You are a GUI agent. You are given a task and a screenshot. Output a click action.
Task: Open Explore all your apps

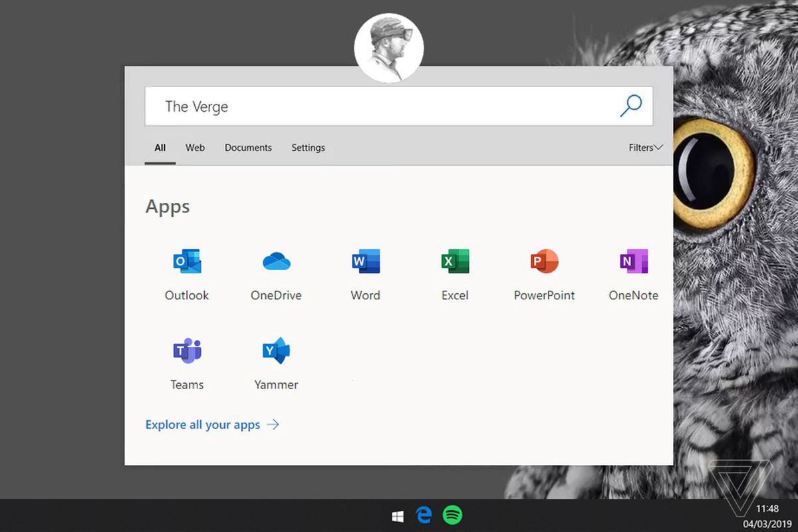pyautogui.click(x=203, y=424)
